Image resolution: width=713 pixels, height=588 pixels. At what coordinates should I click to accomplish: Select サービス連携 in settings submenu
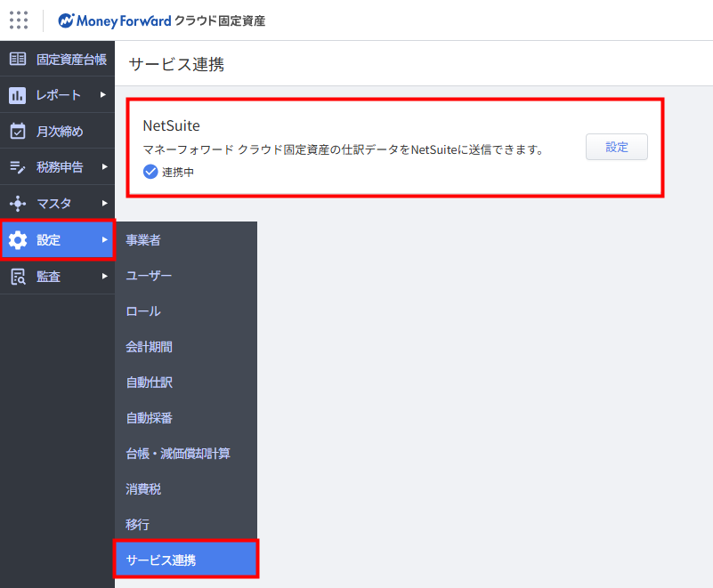tap(185, 560)
